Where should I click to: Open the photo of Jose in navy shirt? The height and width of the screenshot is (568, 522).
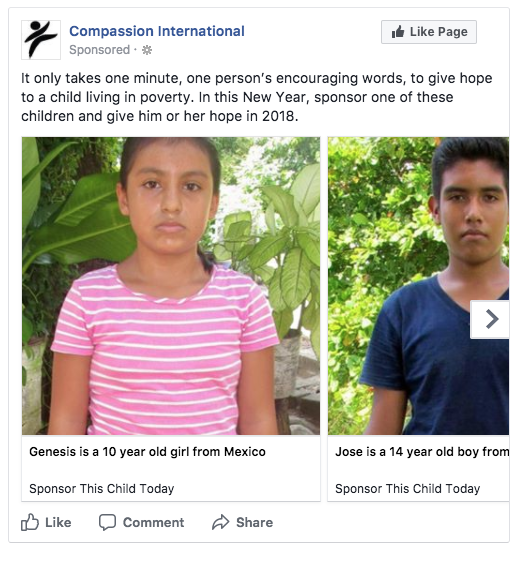[x=418, y=286]
